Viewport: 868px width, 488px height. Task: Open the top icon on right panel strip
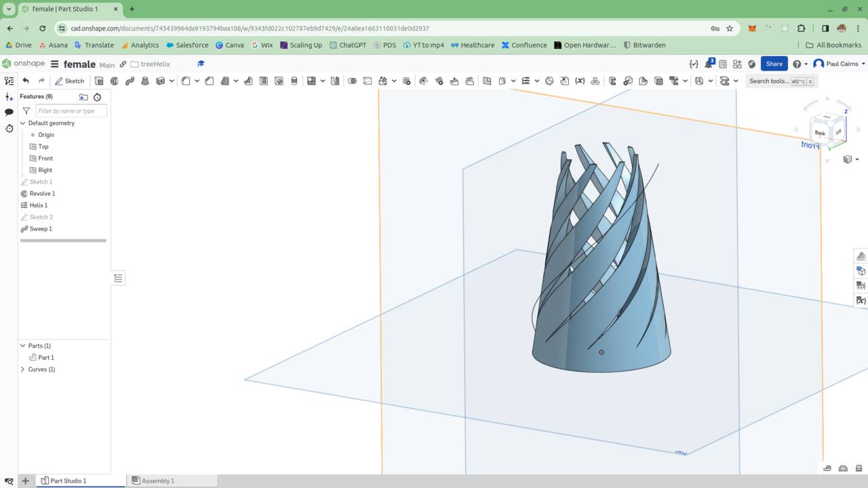[x=861, y=256]
